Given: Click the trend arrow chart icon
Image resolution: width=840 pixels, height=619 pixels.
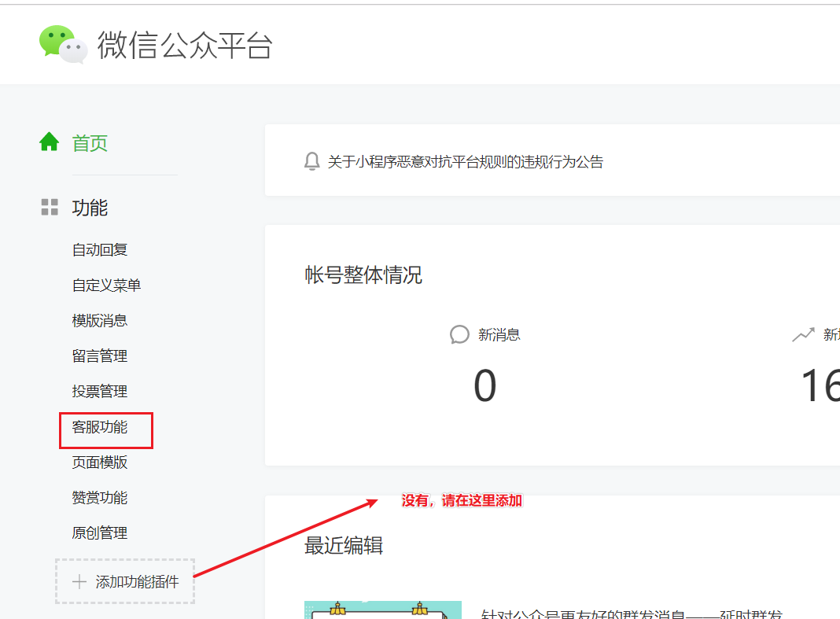Looking at the screenshot, I should [803, 334].
